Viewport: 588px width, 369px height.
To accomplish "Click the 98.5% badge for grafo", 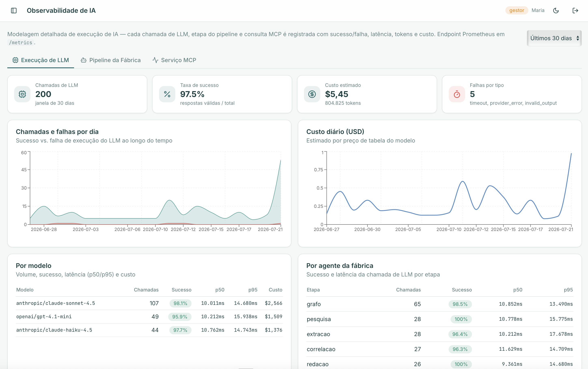I will coord(460,304).
